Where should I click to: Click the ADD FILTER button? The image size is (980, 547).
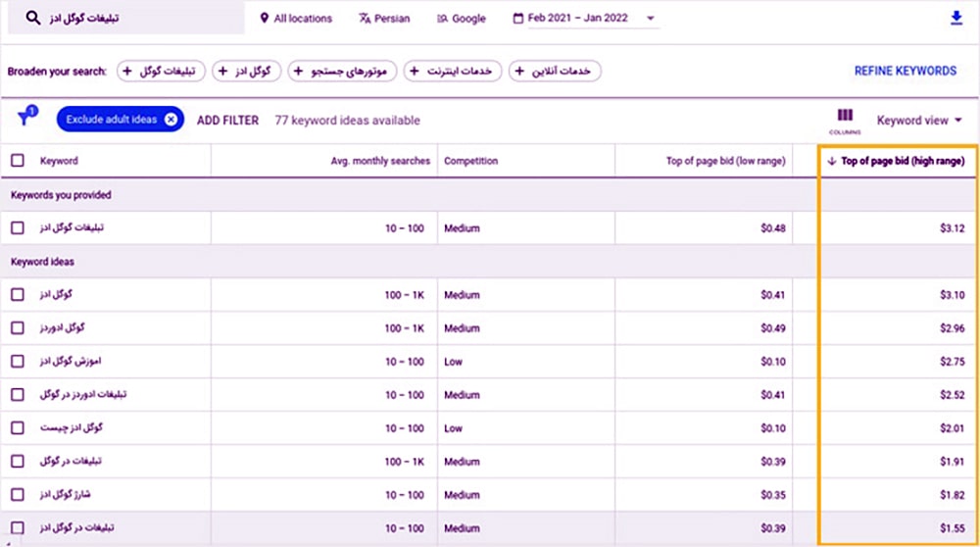(227, 120)
